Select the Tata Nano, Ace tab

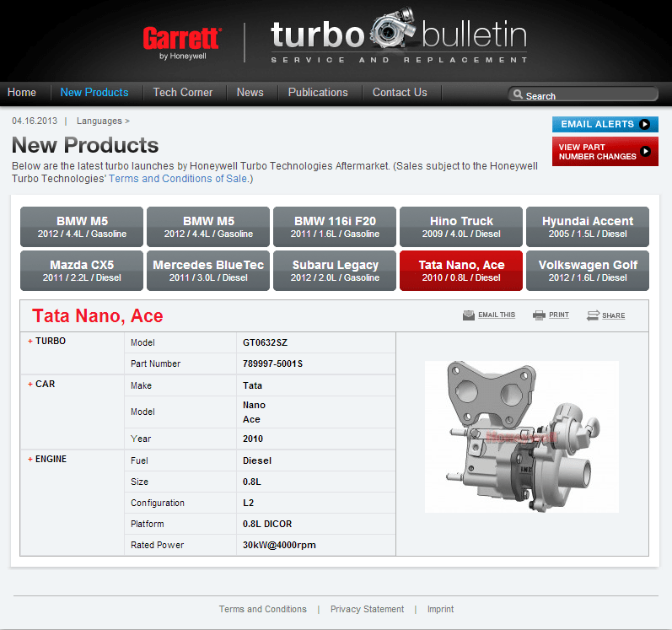tap(461, 271)
